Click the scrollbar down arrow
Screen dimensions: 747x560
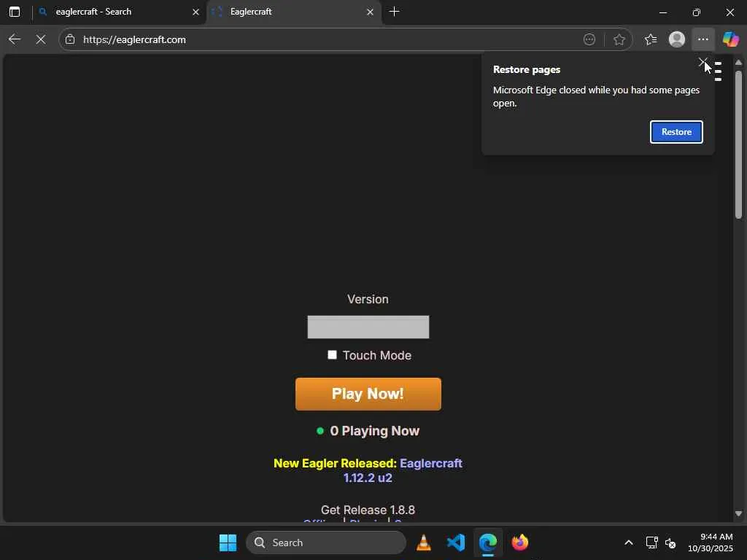point(738,513)
